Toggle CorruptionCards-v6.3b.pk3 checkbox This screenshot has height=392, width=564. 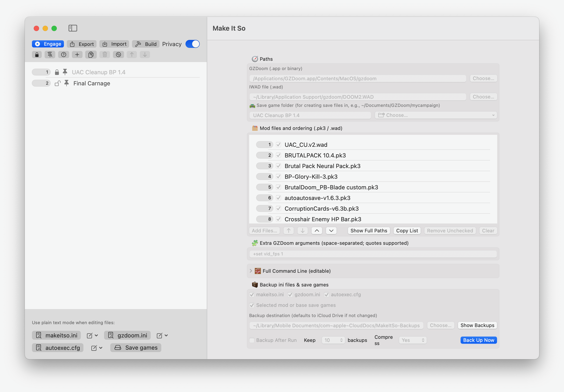click(278, 208)
